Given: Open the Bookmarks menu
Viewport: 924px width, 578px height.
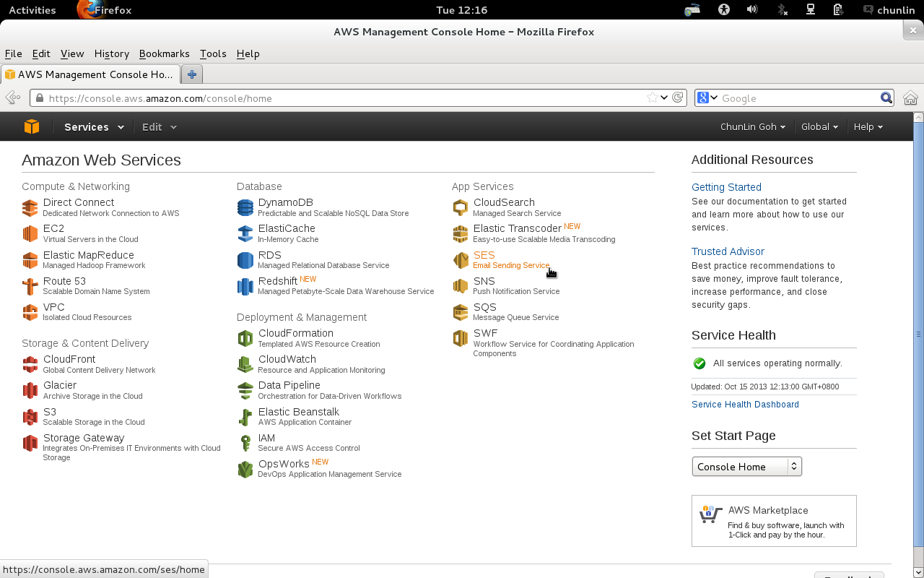Looking at the screenshot, I should tap(164, 53).
